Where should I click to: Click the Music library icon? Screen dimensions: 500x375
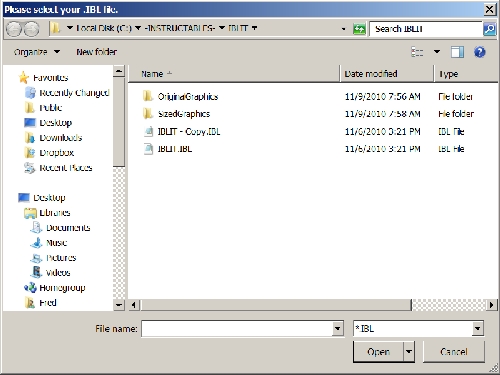tap(36, 243)
